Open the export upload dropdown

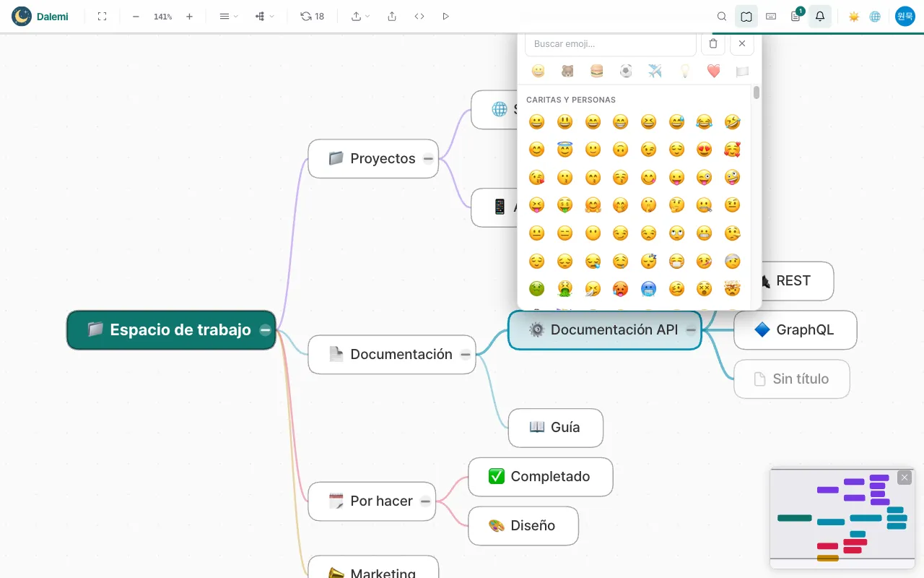coord(360,16)
